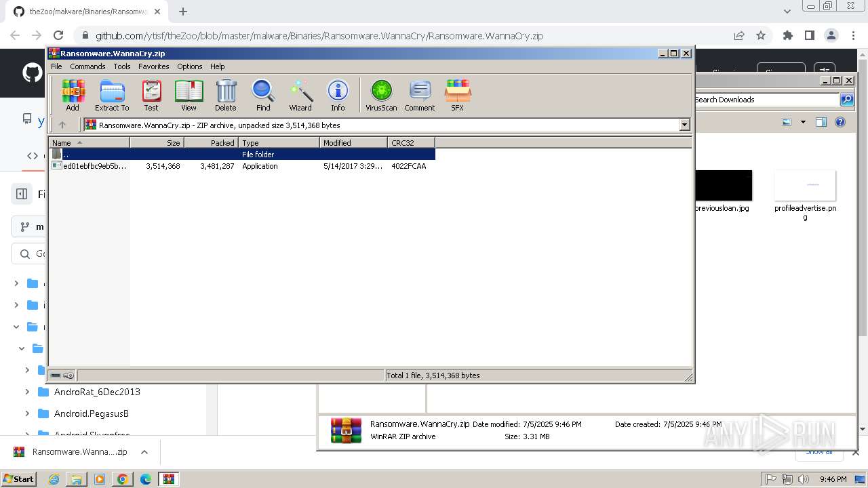This screenshot has width=868, height=488.
Task: Sort by Modified column header
Action: coord(353,142)
